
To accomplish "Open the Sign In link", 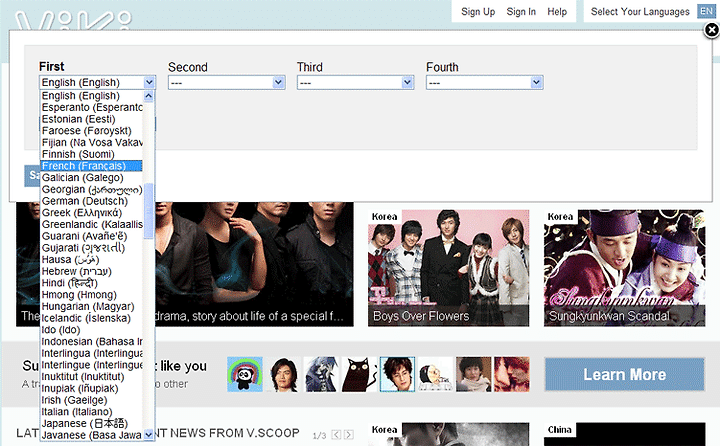I will click(521, 11).
